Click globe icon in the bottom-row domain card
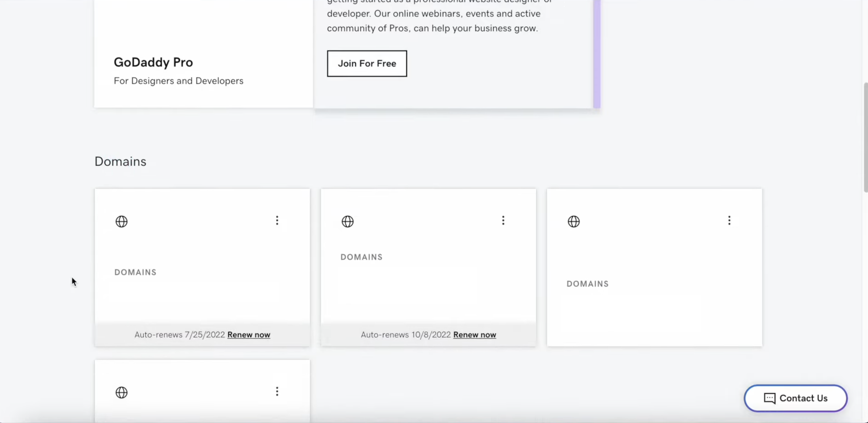 121,392
